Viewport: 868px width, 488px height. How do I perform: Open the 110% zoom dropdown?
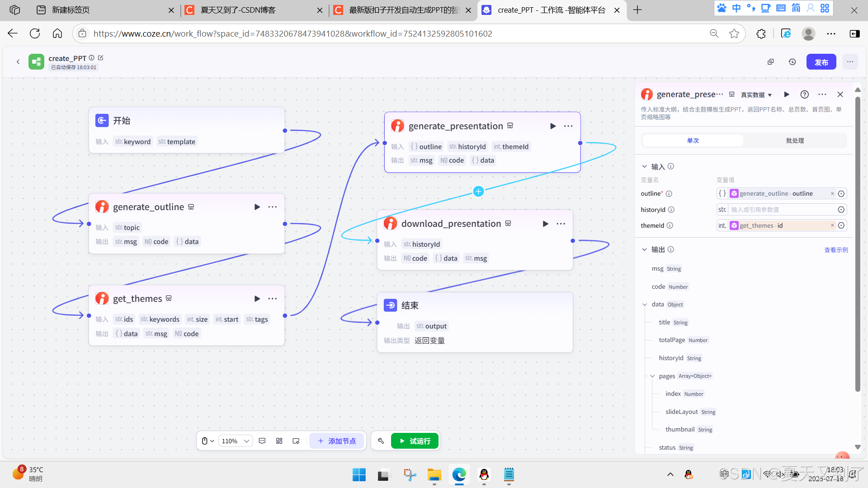[x=235, y=441]
